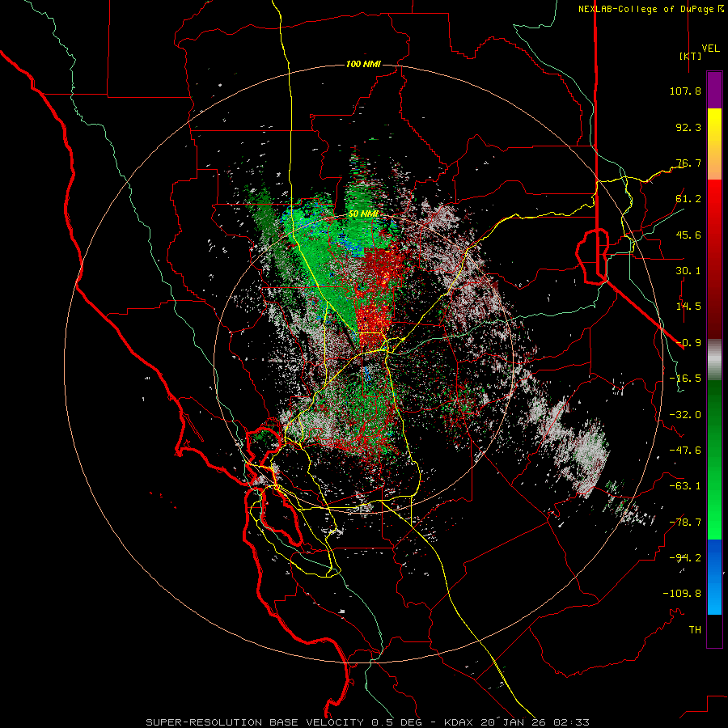Pick the purple segment of velocity scale

[x=714, y=90]
